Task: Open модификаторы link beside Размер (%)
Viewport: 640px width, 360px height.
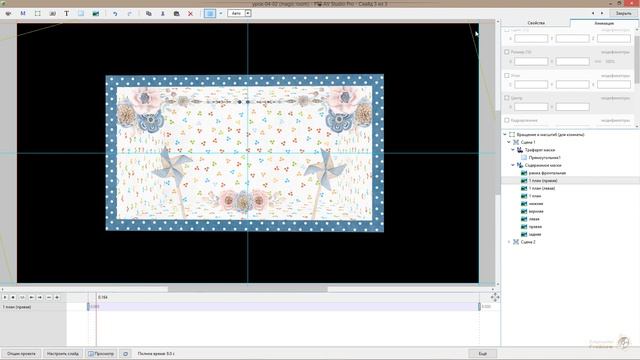Action: (x=615, y=52)
